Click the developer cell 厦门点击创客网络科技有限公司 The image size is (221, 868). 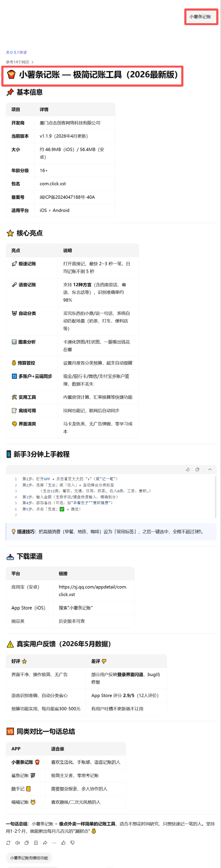coord(70,123)
